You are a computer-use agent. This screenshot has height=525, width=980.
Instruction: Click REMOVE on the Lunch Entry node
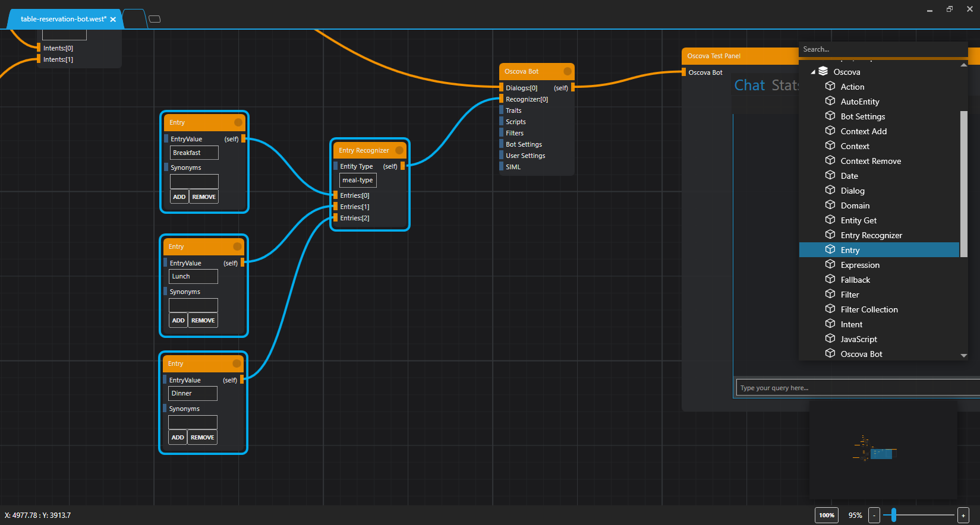(x=203, y=320)
